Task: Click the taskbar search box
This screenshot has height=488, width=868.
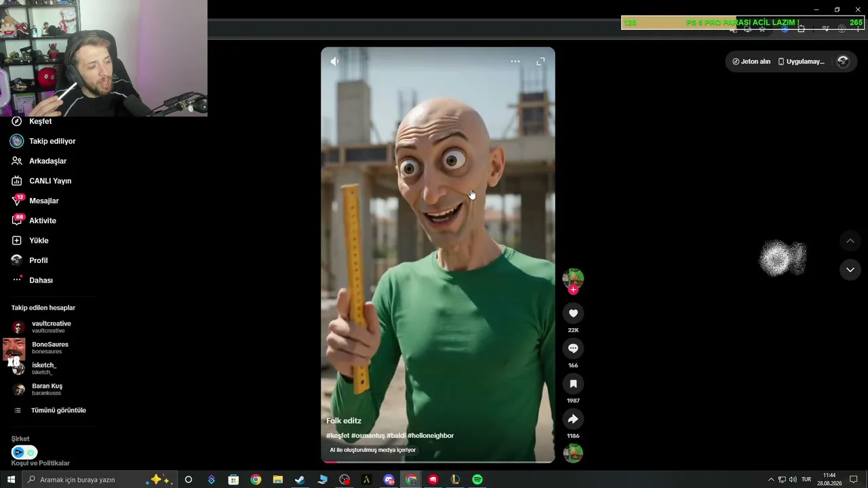Action: click(x=100, y=480)
